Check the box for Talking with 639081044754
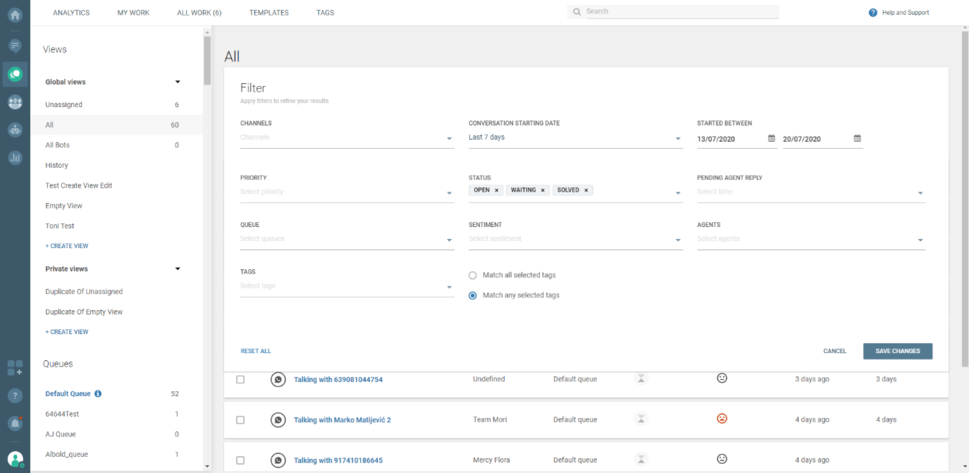969x473 pixels. (x=240, y=380)
